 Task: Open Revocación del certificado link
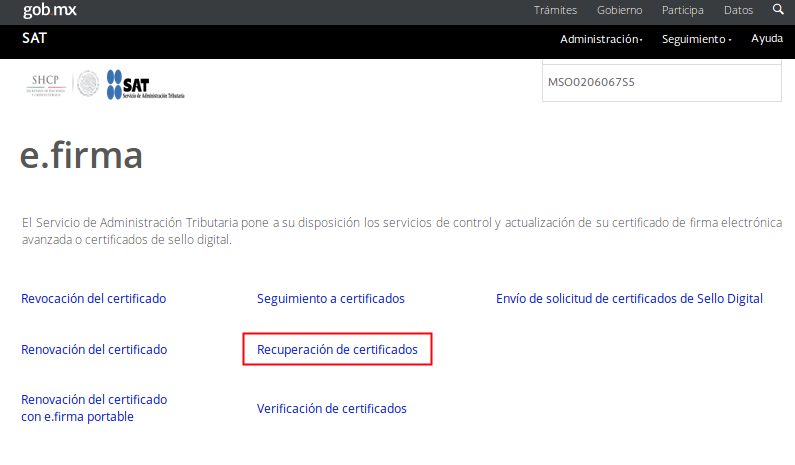[x=94, y=299]
